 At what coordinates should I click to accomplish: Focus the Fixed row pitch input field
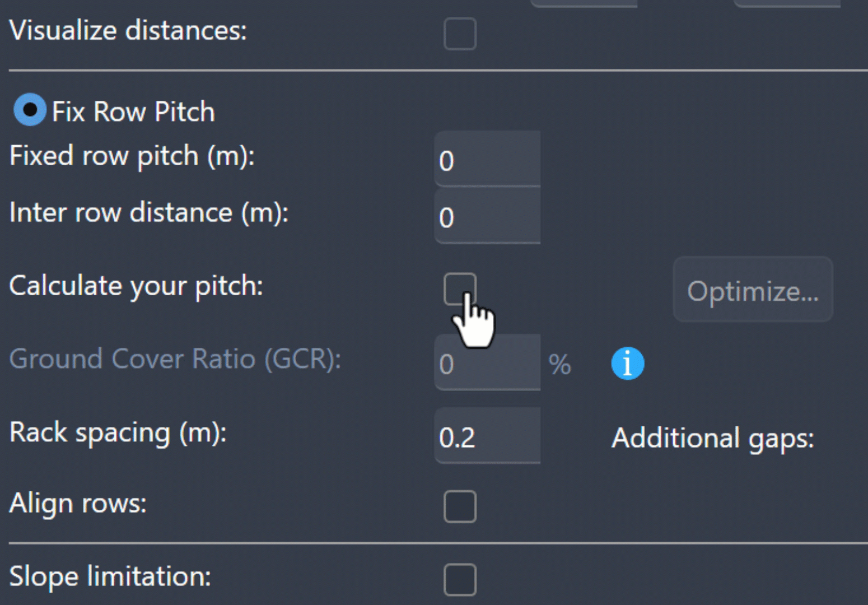(487, 159)
